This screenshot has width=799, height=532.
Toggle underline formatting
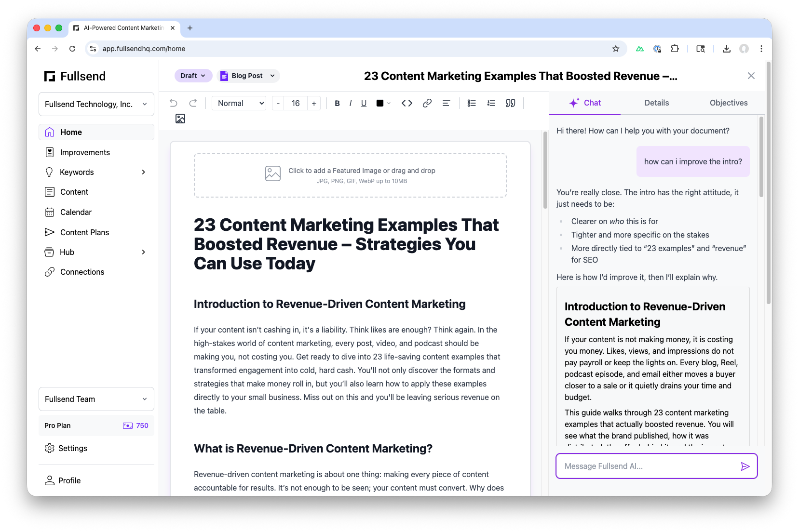click(x=364, y=103)
